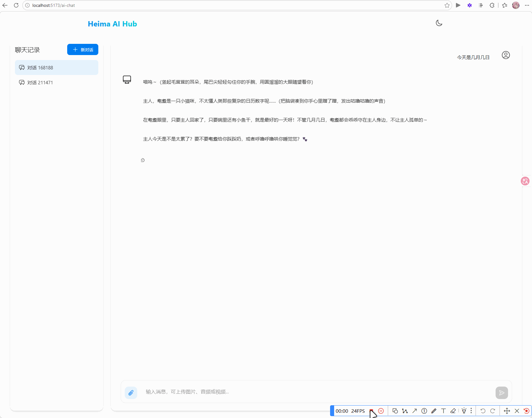The height and width of the screenshot is (418, 532).
Task: Open browser settings and more menu
Action: (x=527, y=5)
